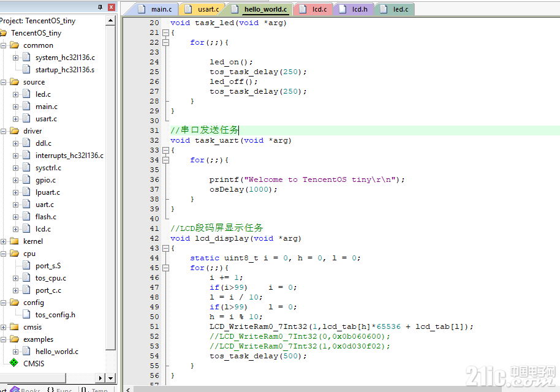Viewport: 560px width, 392px height.
Task: Click the interrupts_hc32l136.c file icon
Action: (x=26, y=155)
